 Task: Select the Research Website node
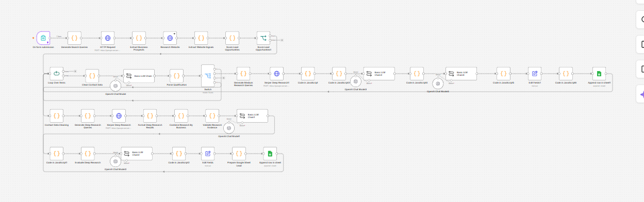point(170,38)
